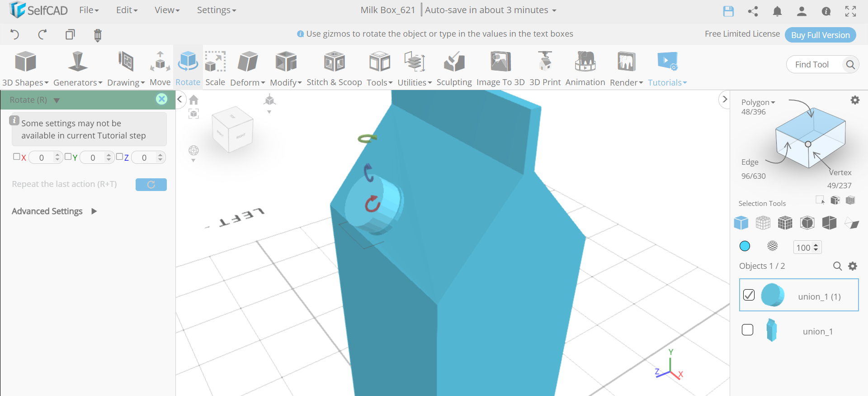Open the Objects list gear settings

(853, 266)
